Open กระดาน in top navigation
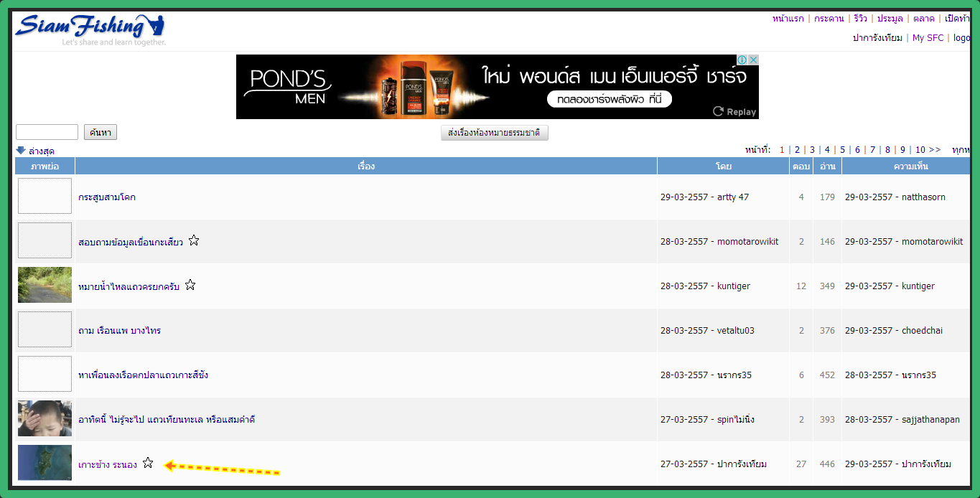The height and width of the screenshot is (498, 980). tap(829, 19)
